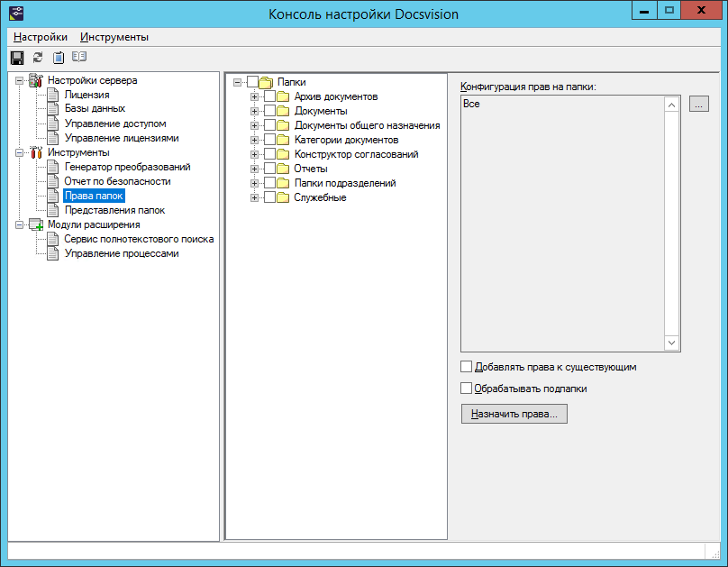Click the open book help icon
Viewport: 728px width, 567px height.
click(79, 58)
